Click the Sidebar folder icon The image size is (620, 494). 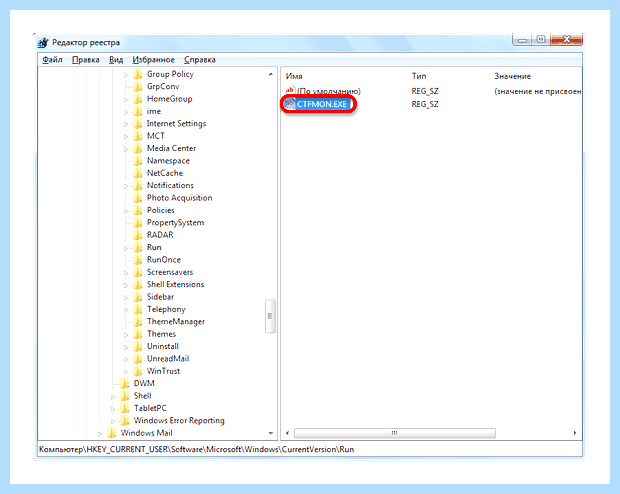(x=138, y=297)
